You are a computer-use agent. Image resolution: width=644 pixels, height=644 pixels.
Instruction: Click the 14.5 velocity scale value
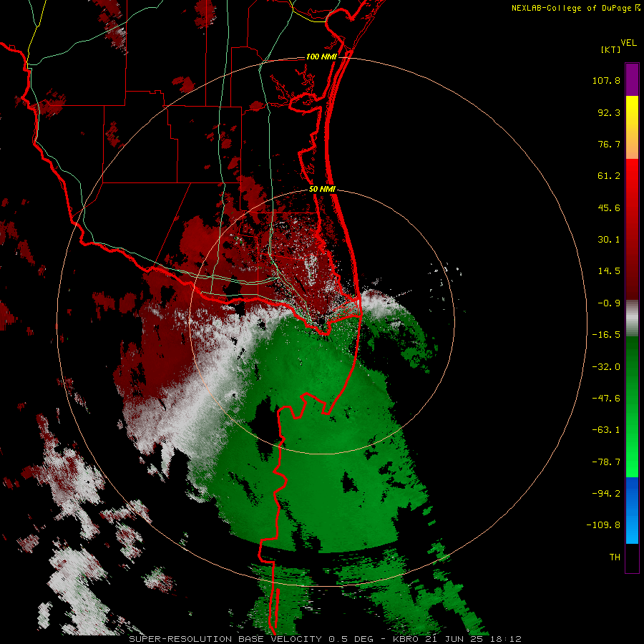tap(609, 271)
